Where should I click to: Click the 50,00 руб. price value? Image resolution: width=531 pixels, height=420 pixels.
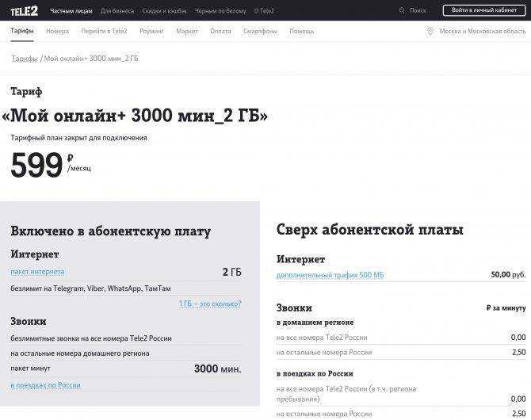[x=508, y=275]
